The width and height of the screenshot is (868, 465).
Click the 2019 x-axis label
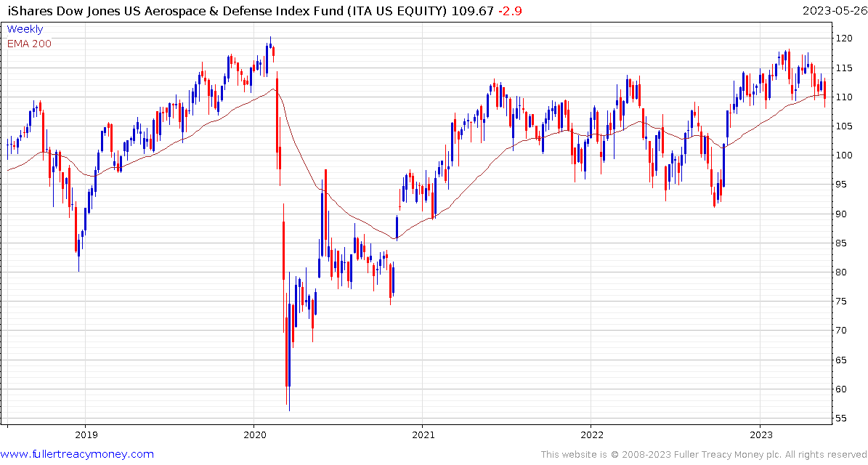(x=85, y=437)
